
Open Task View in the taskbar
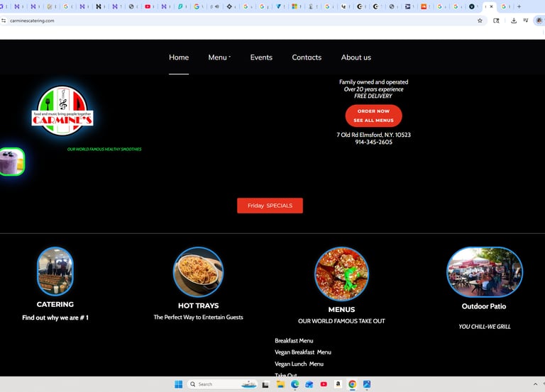(265, 384)
